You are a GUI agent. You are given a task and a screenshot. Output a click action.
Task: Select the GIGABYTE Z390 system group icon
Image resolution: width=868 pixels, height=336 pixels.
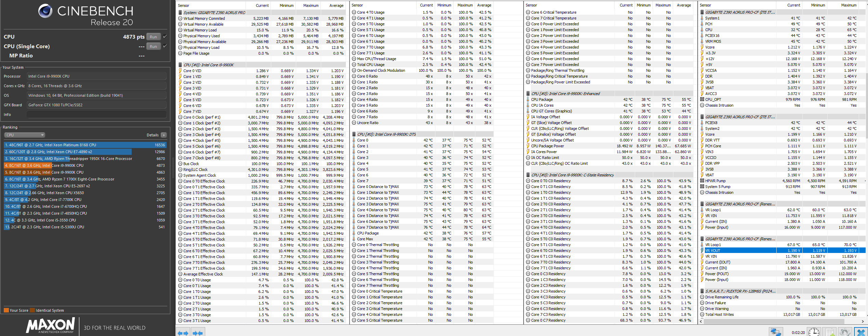[x=180, y=13]
